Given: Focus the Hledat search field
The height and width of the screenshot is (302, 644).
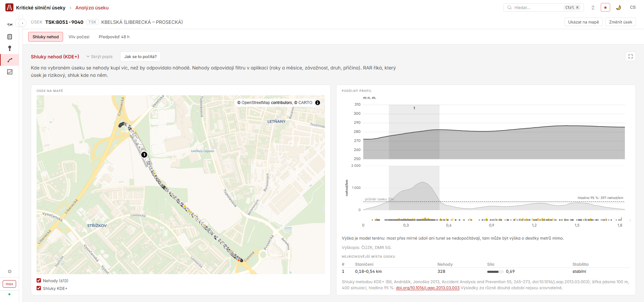Looking at the screenshot, I should tap(543, 7).
